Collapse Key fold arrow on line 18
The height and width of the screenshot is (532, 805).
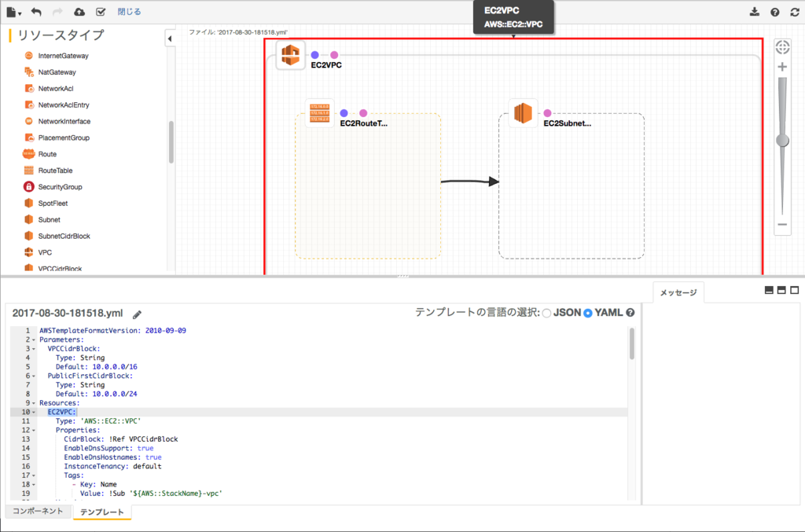[34, 484]
